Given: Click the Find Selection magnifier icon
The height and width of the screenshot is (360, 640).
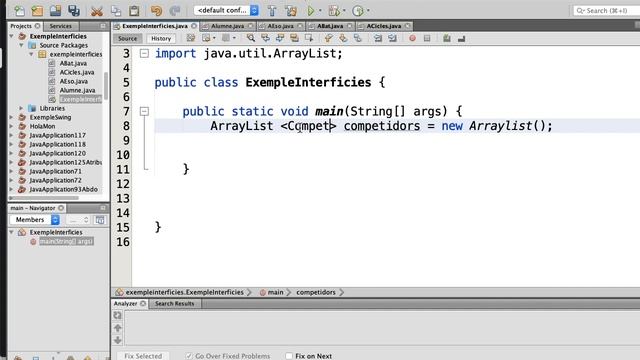Looking at the screenshot, I should [x=251, y=38].
